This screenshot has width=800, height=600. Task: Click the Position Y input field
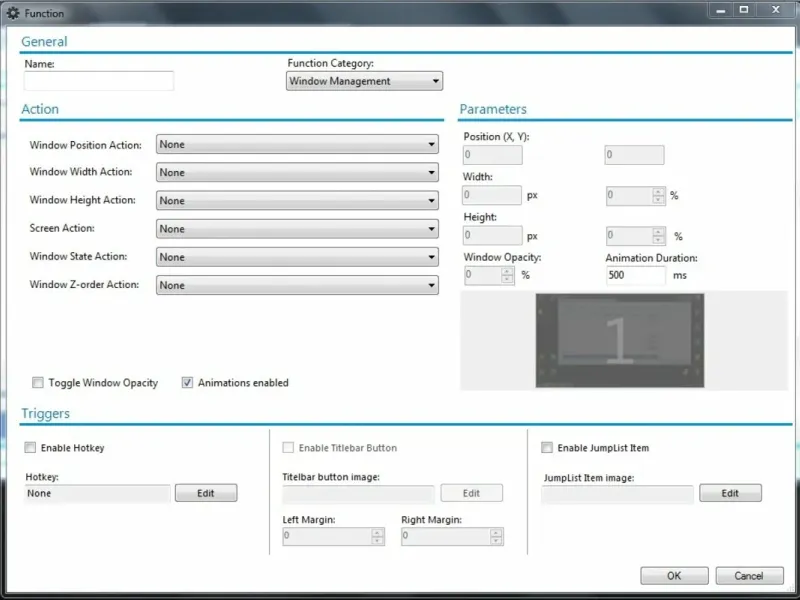[634, 155]
